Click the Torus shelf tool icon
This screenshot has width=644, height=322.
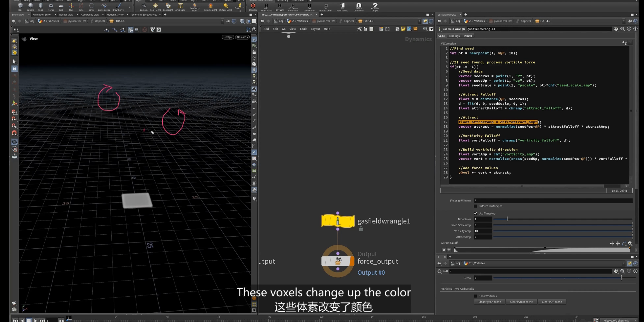(x=51, y=7)
